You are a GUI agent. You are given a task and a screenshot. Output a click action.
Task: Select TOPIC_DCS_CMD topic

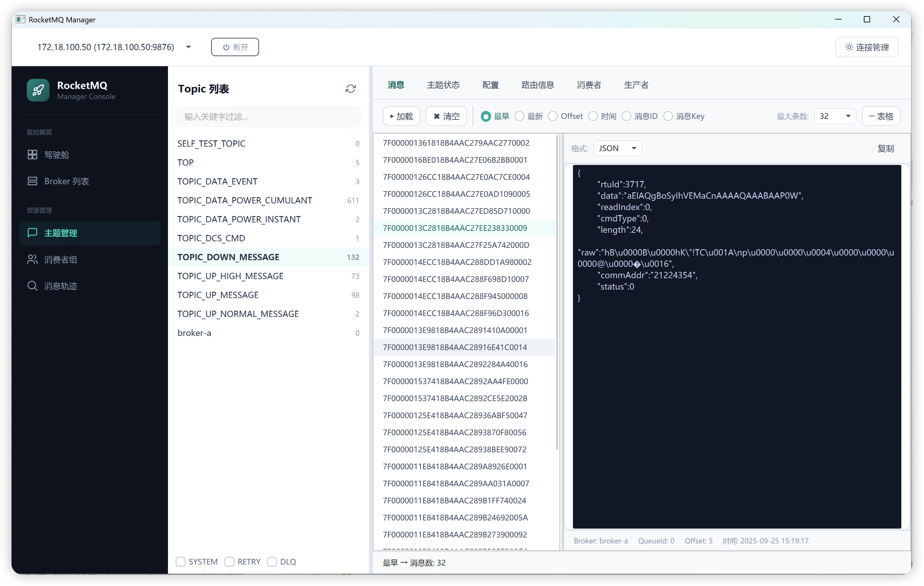pyautogui.click(x=268, y=238)
